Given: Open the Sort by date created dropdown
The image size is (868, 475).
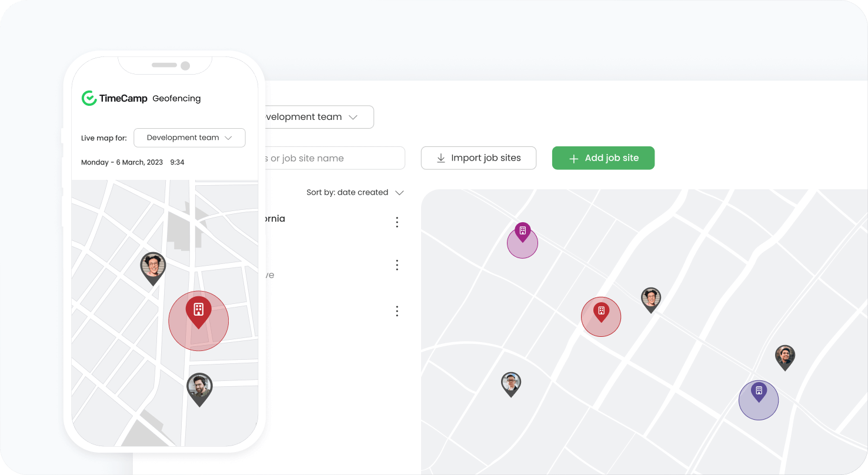Looking at the screenshot, I should [x=355, y=192].
